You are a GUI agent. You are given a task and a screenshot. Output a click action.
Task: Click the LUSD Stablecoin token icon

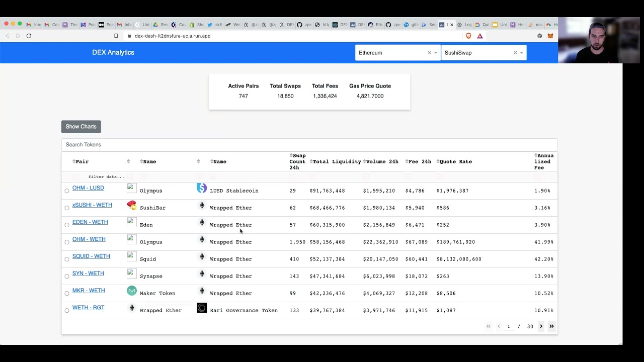(x=202, y=188)
